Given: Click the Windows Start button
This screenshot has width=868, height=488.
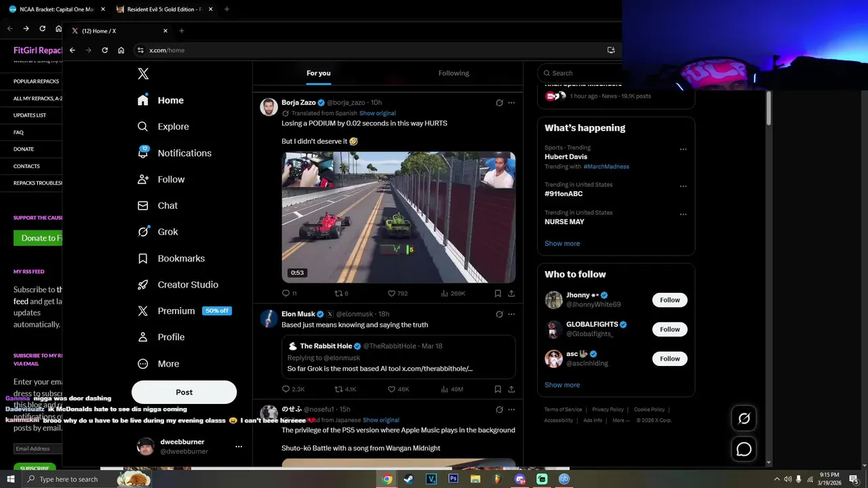Looking at the screenshot, I should (x=11, y=479).
